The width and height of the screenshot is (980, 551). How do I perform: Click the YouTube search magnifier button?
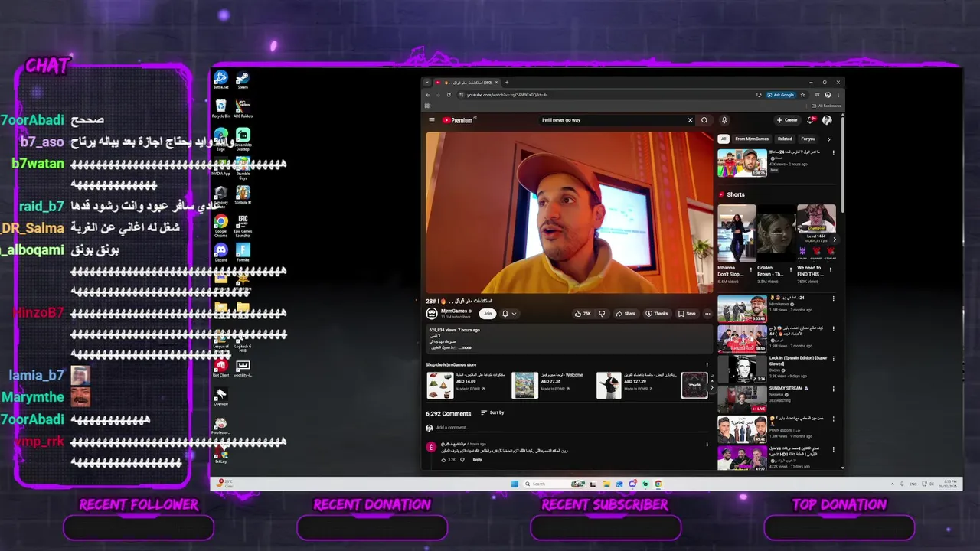point(704,120)
